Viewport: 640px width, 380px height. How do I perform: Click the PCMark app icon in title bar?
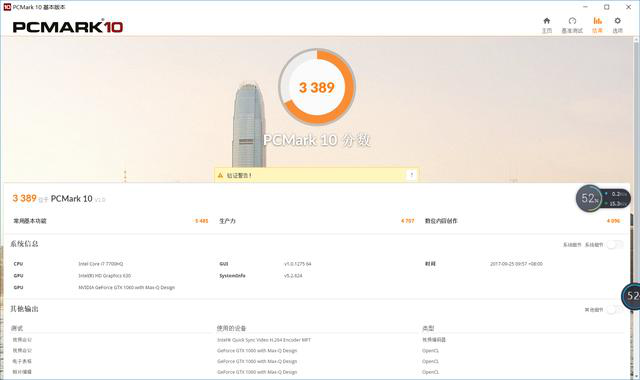tap(7, 7)
